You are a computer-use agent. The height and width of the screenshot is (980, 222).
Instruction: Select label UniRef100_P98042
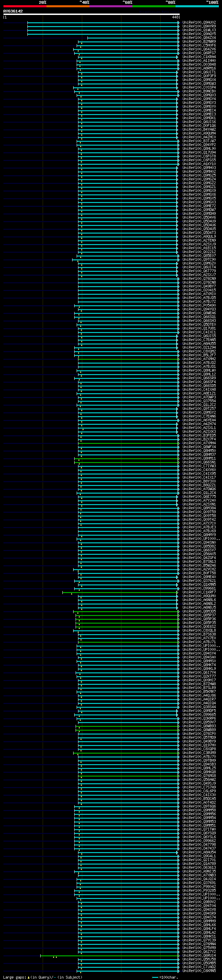(x=199, y=886)
